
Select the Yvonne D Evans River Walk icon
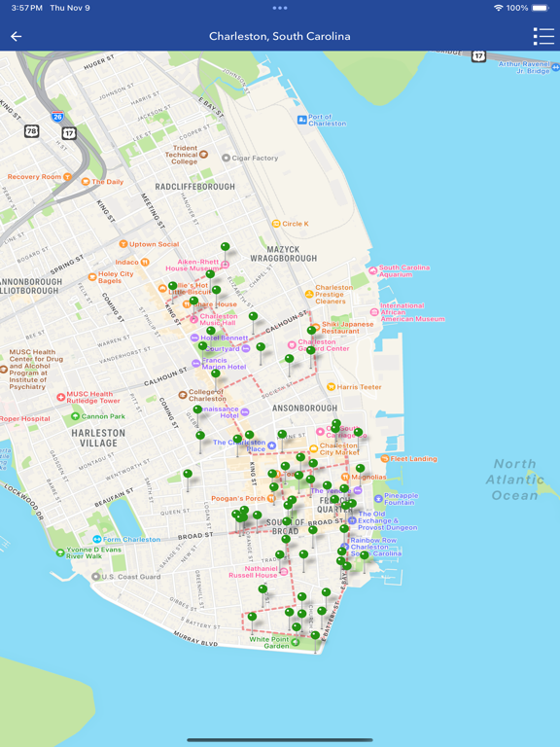click(x=60, y=552)
